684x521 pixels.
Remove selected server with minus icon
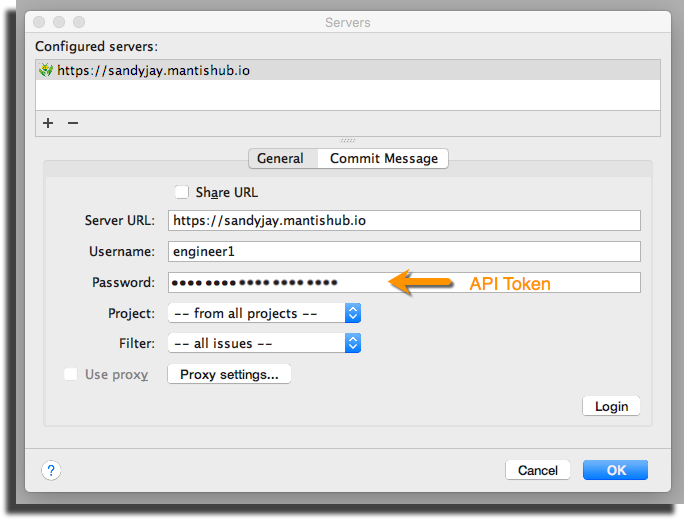(73, 123)
